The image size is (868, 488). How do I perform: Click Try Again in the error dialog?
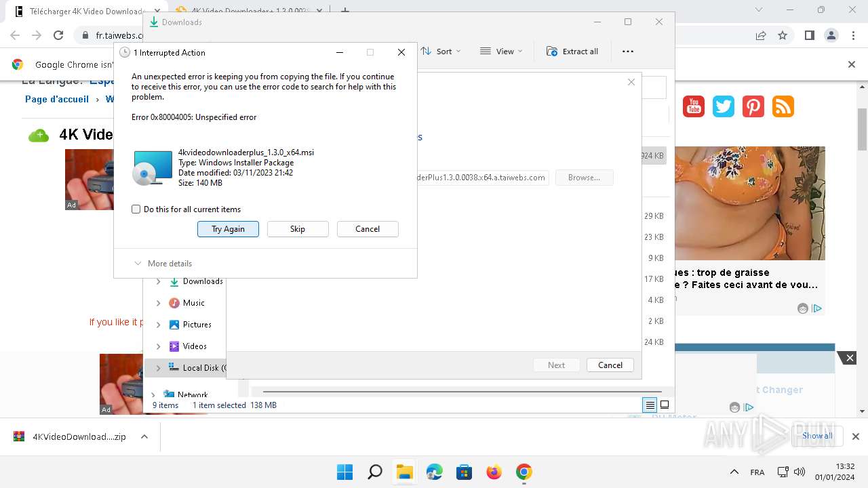(228, 229)
